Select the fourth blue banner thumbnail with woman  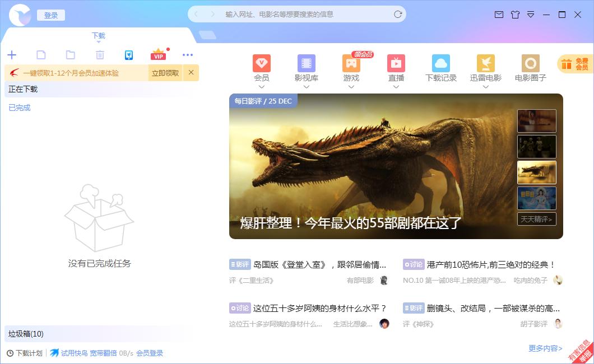coord(537,198)
